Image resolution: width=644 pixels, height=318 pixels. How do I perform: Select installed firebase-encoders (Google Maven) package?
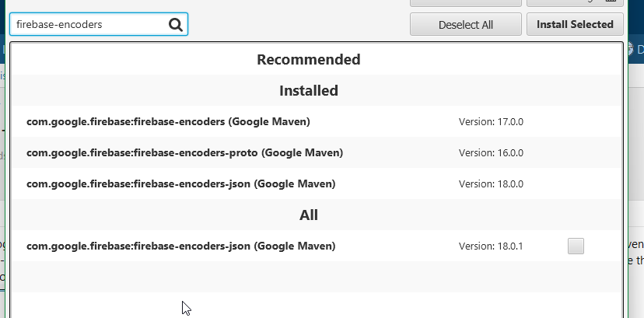168,122
